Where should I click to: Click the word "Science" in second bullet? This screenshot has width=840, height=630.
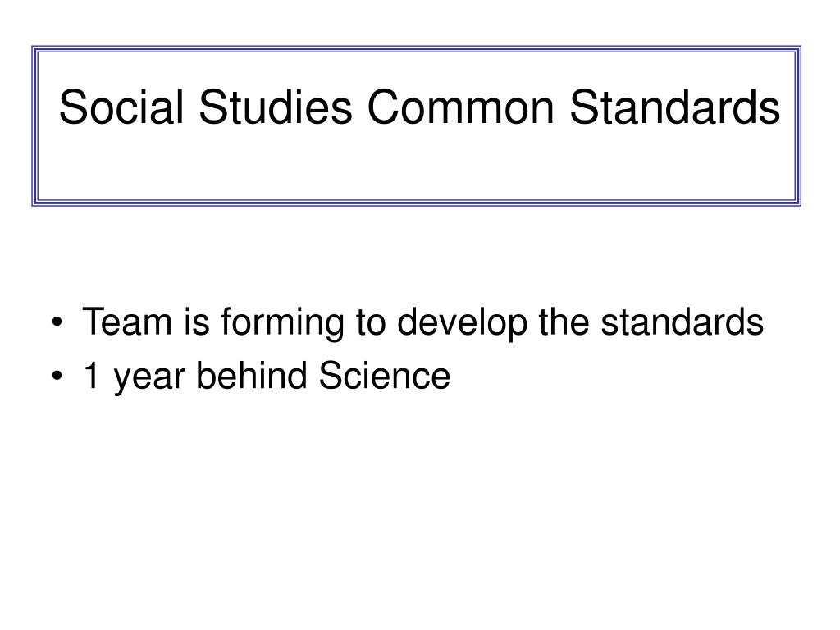click(384, 376)
